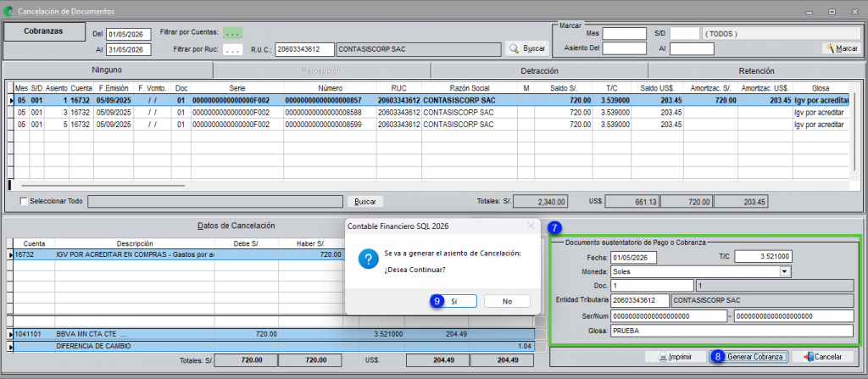Click the Descripción column header
This screenshot has width=868, height=379.
[135, 243]
